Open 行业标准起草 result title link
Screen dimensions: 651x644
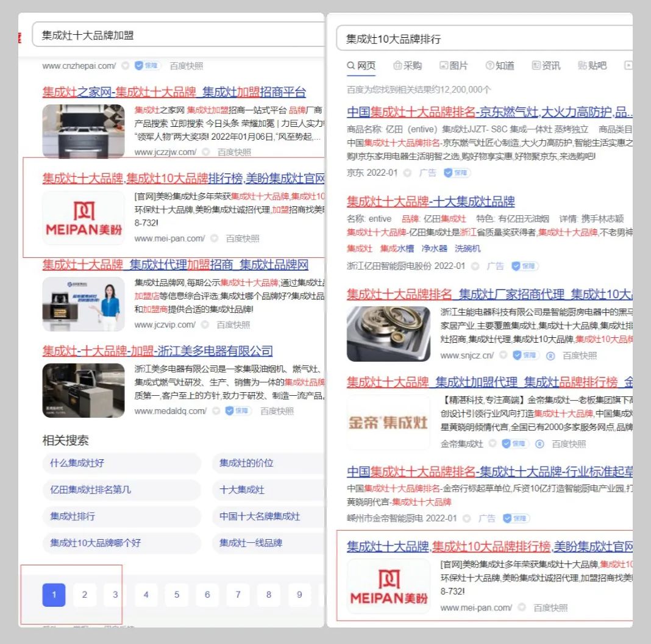[x=489, y=471]
